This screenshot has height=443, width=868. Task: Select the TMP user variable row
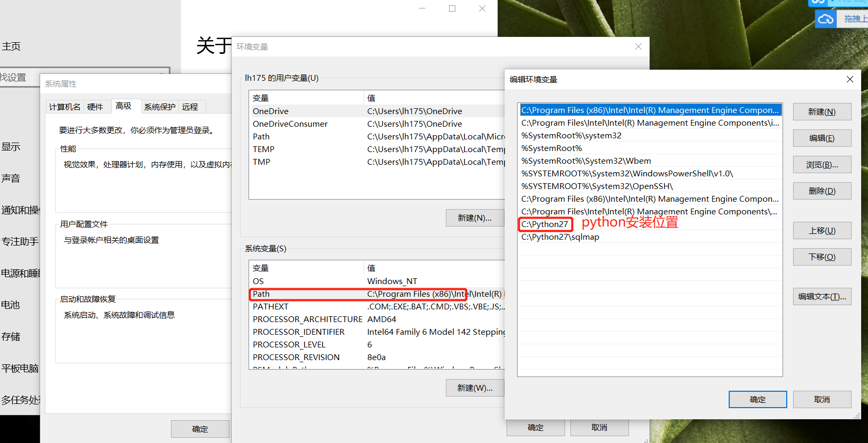click(x=377, y=162)
